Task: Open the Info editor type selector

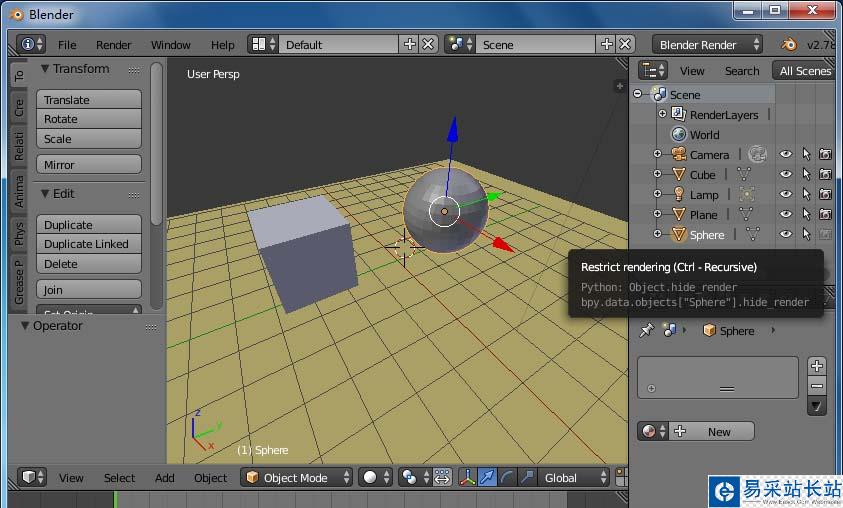Action: coord(31,44)
